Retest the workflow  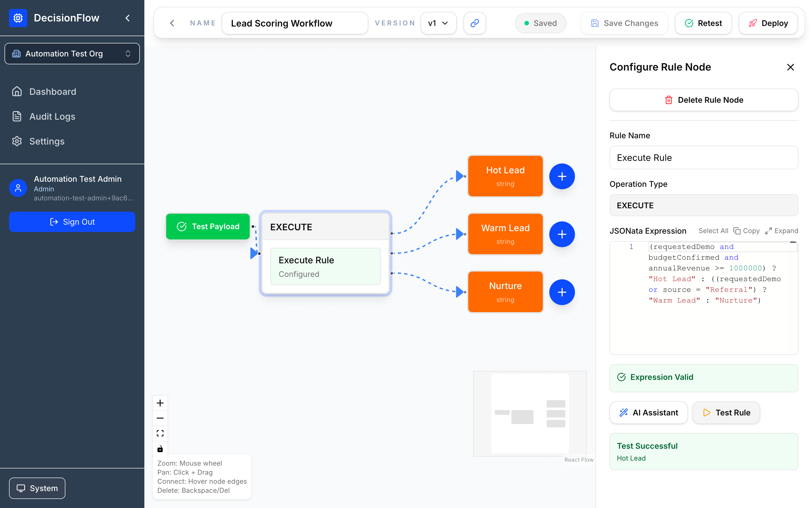[x=703, y=23]
